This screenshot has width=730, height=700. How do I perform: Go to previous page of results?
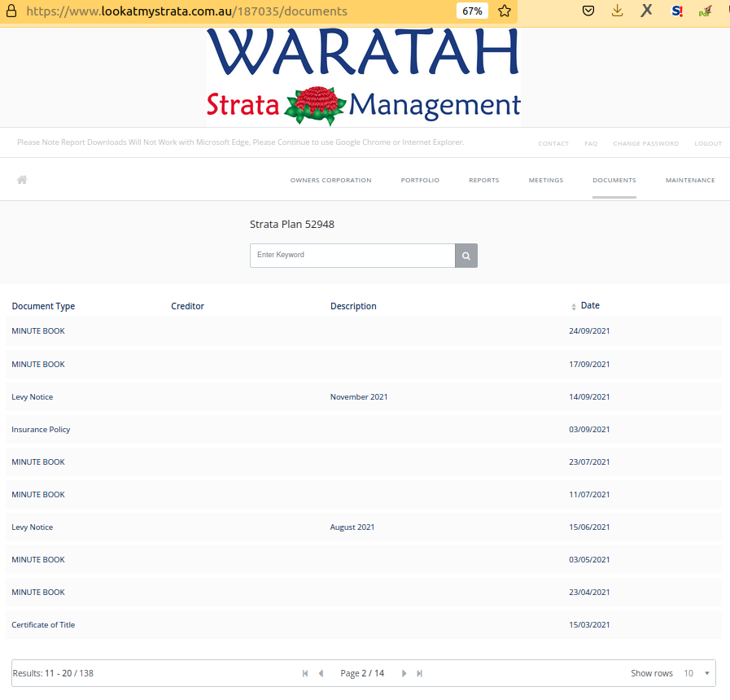321,673
